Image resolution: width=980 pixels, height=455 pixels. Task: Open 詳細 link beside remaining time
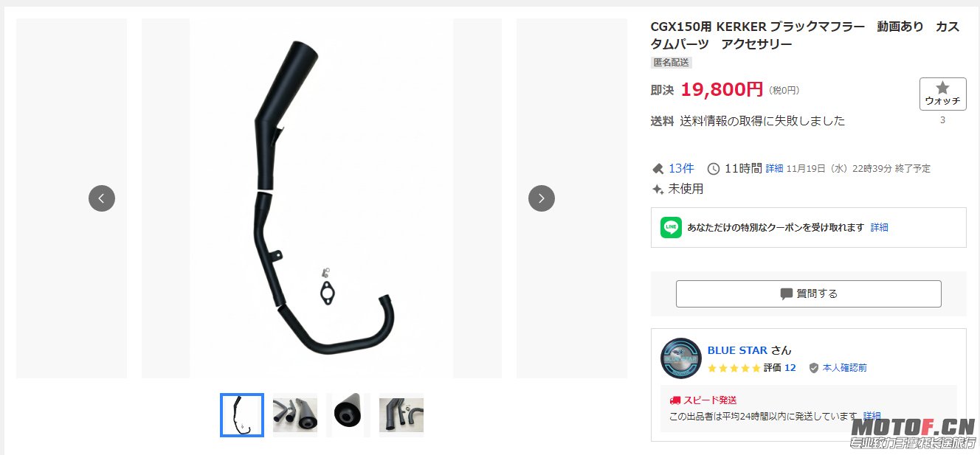[x=774, y=169]
